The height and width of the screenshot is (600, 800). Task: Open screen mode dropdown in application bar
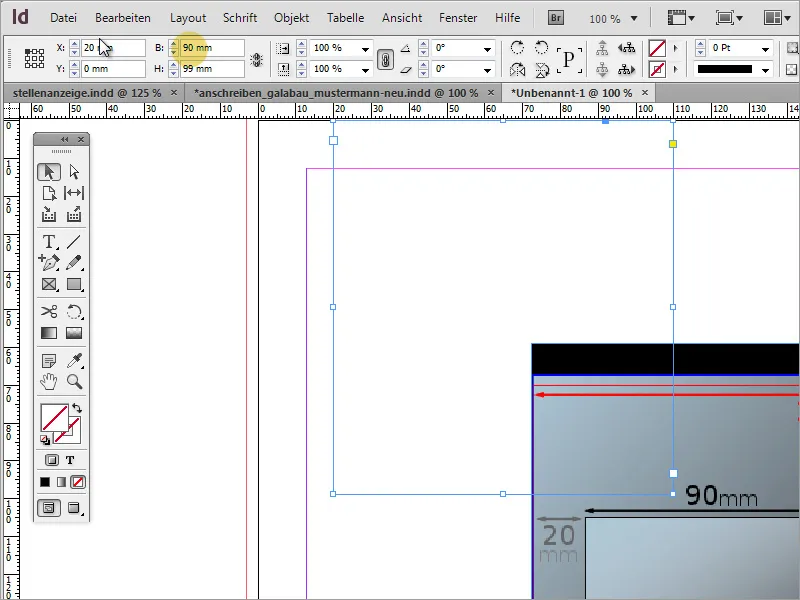click(x=729, y=18)
